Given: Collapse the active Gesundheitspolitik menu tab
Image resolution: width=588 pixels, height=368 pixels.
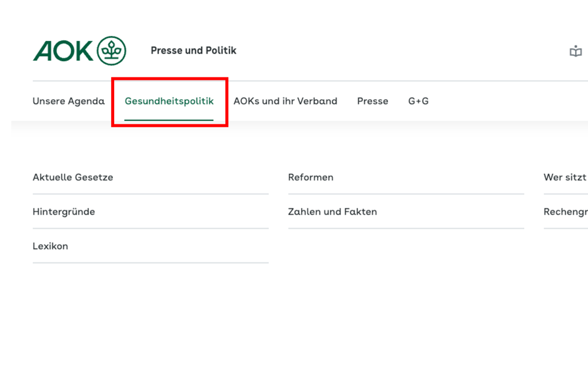Looking at the screenshot, I should coord(169,101).
